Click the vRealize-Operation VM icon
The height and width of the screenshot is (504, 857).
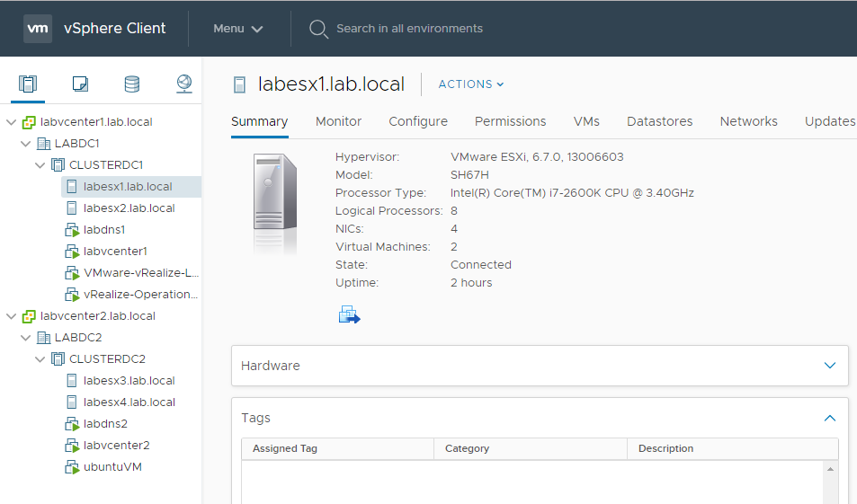(x=72, y=295)
